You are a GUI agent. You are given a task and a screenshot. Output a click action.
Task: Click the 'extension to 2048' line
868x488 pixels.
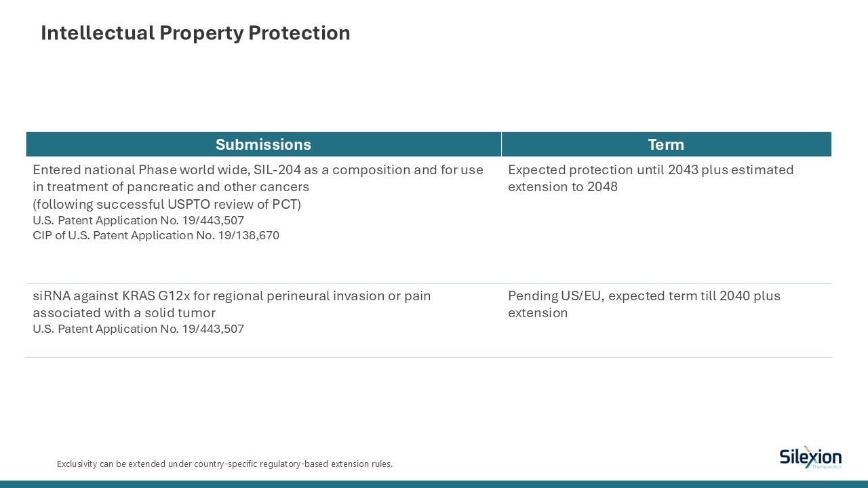(563, 186)
